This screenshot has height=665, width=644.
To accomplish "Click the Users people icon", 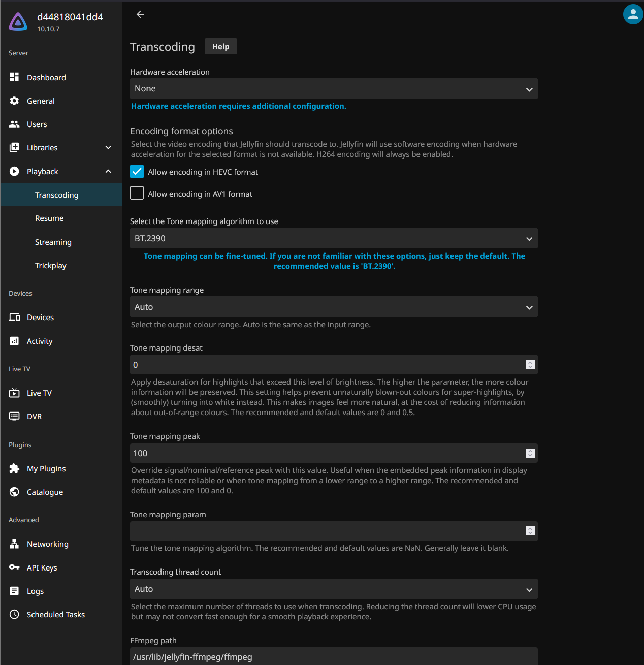I will click(x=14, y=124).
